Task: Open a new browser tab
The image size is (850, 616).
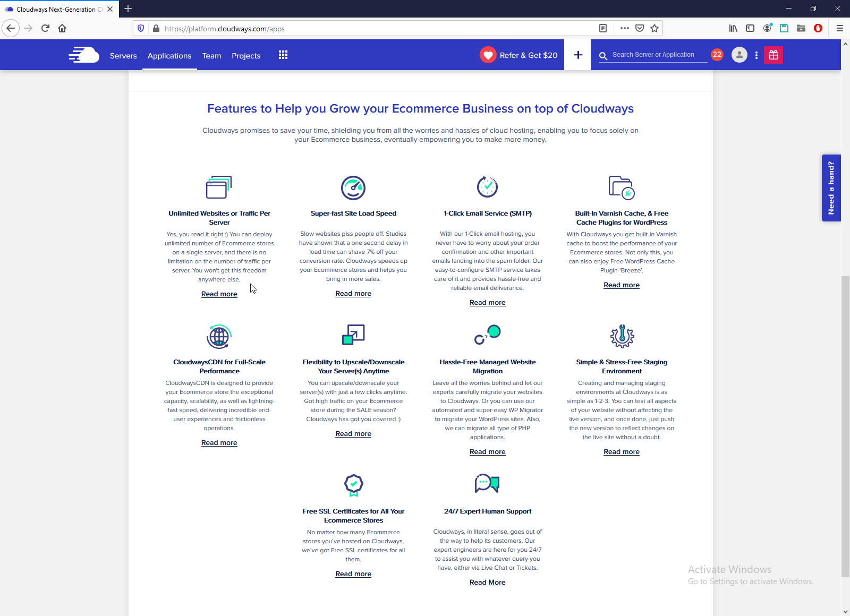Action: [128, 8]
